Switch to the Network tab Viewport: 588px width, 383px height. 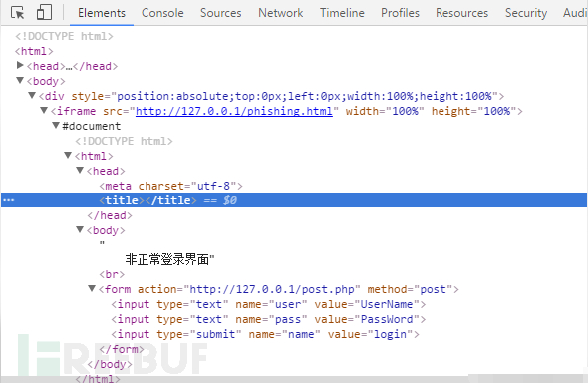280,13
